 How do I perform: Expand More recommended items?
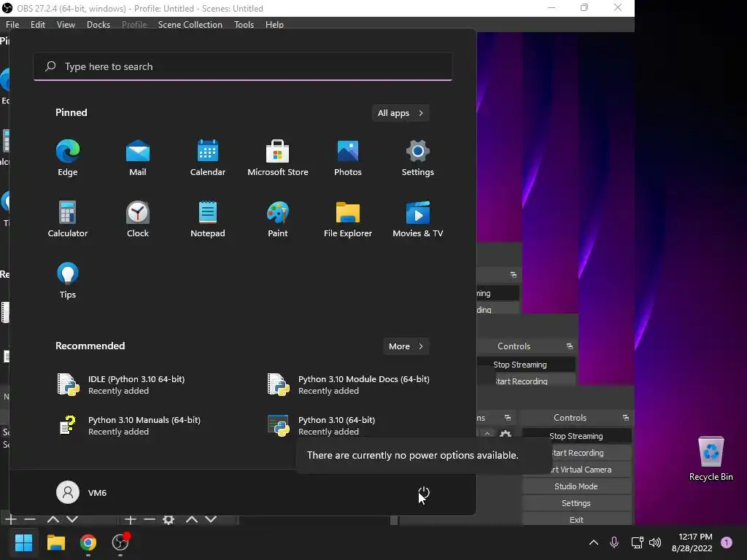point(406,346)
